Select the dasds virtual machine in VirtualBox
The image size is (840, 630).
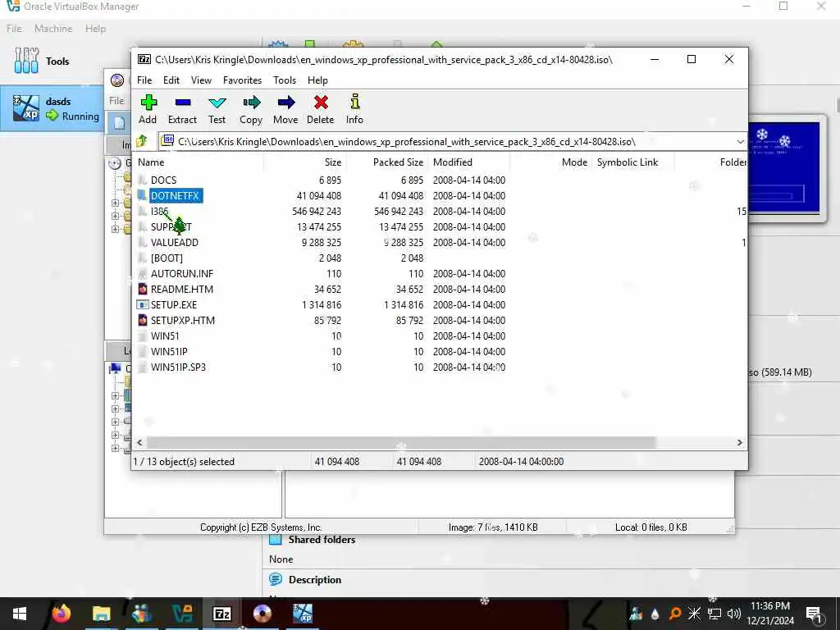tap(52, 109)
